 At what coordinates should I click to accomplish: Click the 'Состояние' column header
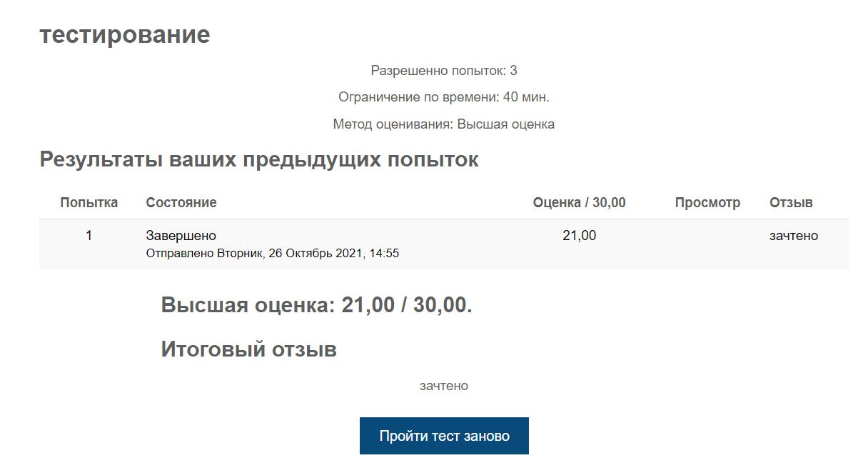(181, 202)
